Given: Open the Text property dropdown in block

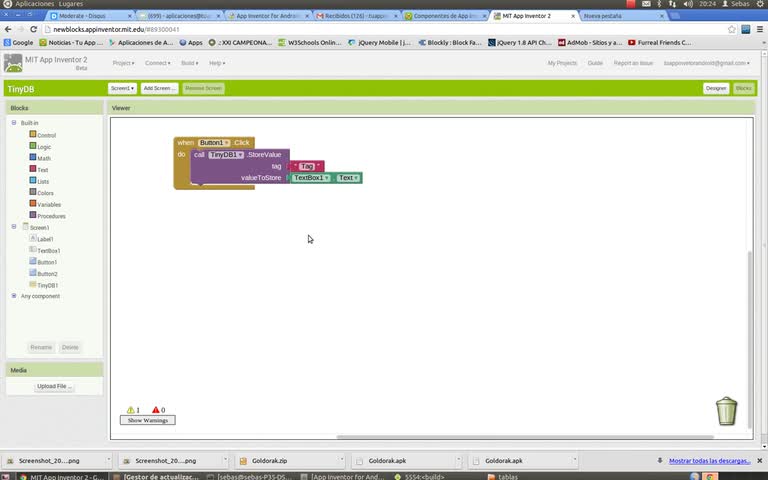Looking at the screenshot, I should coord(348,178).
